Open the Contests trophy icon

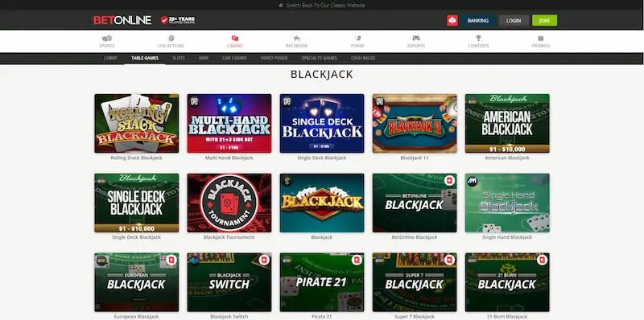(478, 38)
